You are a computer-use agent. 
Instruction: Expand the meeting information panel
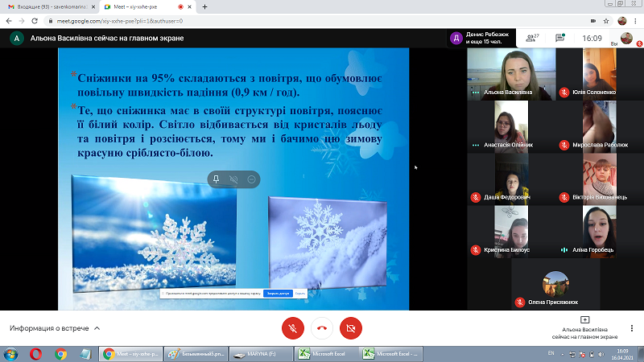[55, 328]
